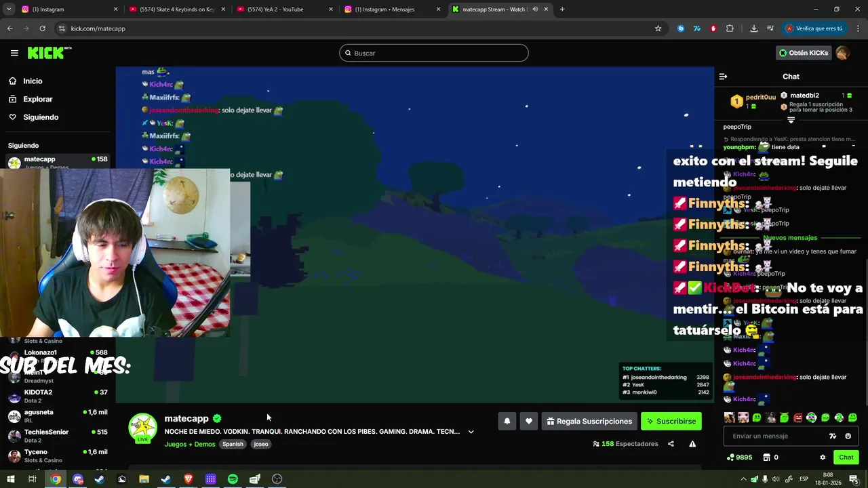Screen dimensions: 868x488
Task: Open the 7TV extension in Chrome toolbar
Action: pos(696,28)
